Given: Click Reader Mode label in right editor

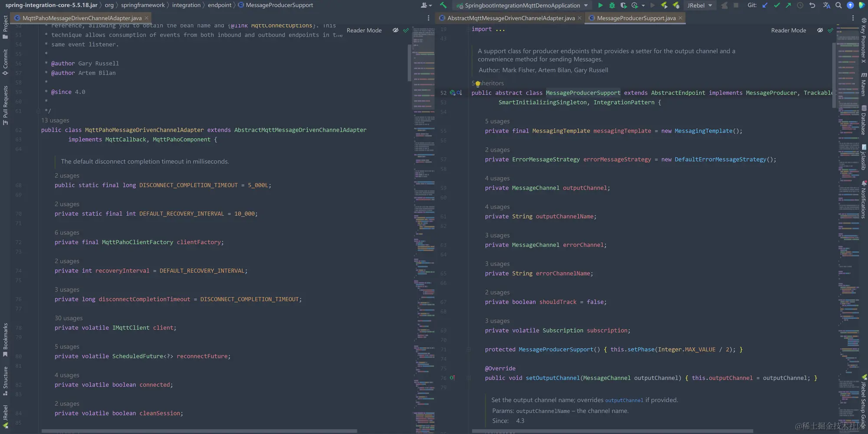Looking at the screenshot, I should tap(789, 30).
